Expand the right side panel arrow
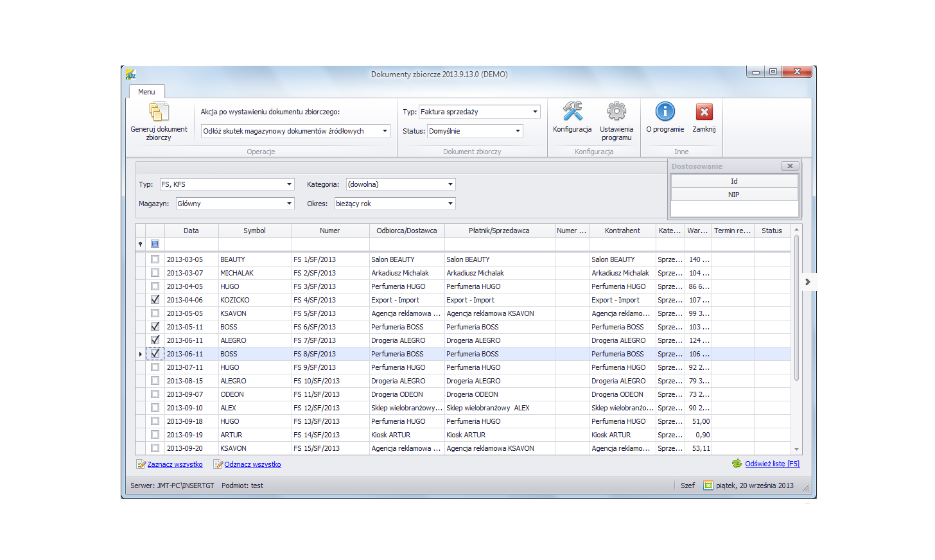This screenshot has height=560, width=935. pyautogui.click(x=808, y=282)
